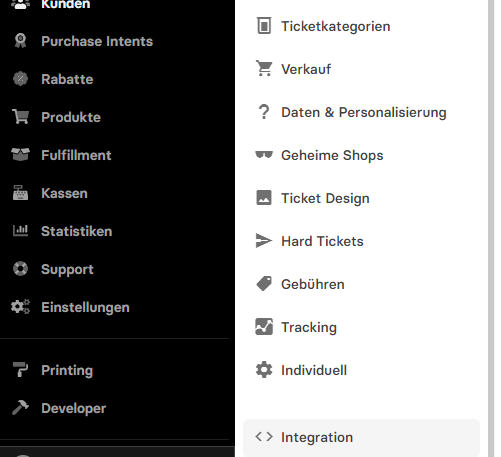Screen dimensions: 501x457
Task: Click the Geheime Shops sunglasses icon
Action: [264, 155]
